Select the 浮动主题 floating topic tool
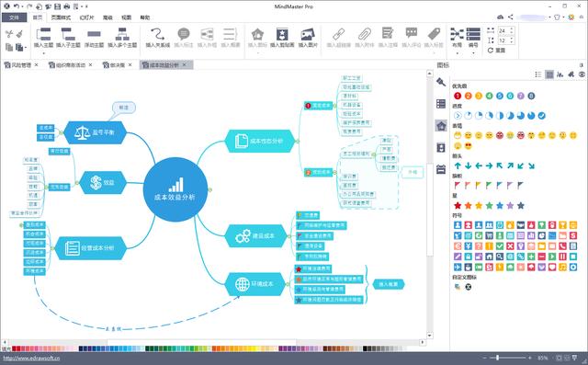The image size is (588, 365). pos(94,38)
